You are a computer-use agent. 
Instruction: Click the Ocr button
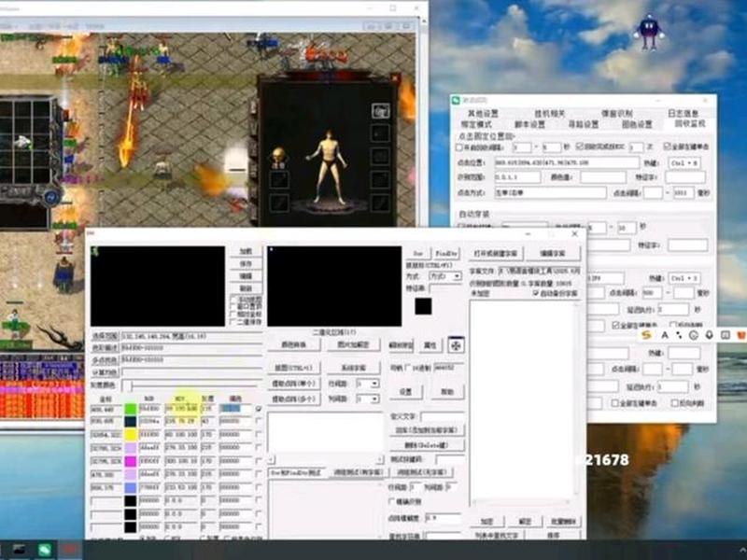point(417,253)
